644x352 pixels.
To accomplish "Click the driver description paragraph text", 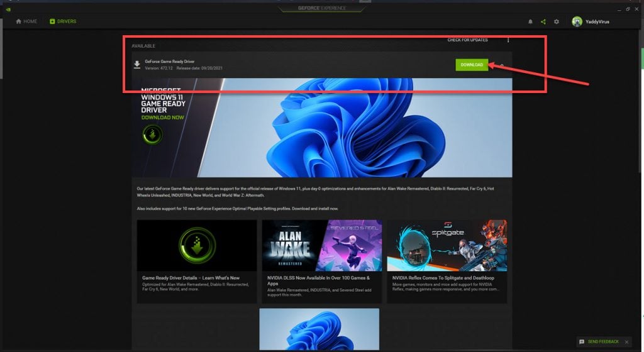I will point(316,192).
